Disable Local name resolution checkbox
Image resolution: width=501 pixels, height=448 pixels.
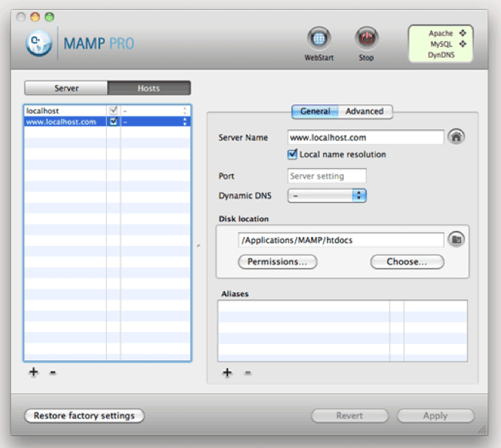tap(292, 154)
